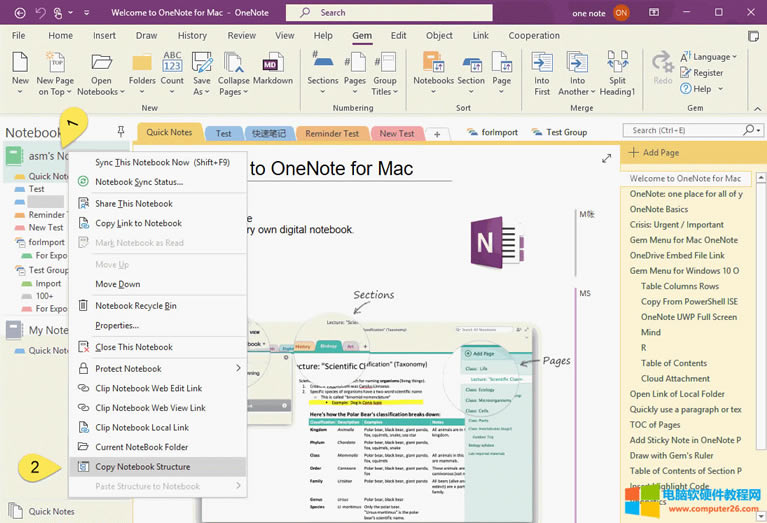Click the Search box in title bar
This screenshot has width=767, height=523.
[393, 12]
